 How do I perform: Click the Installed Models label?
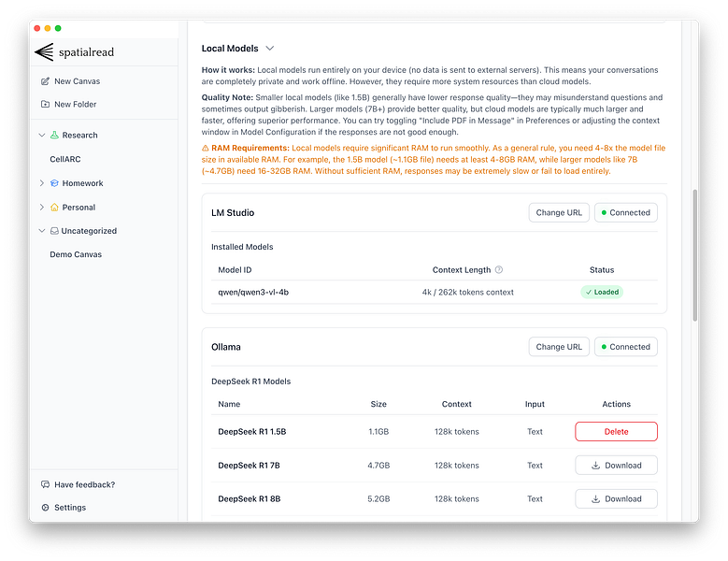242,247
